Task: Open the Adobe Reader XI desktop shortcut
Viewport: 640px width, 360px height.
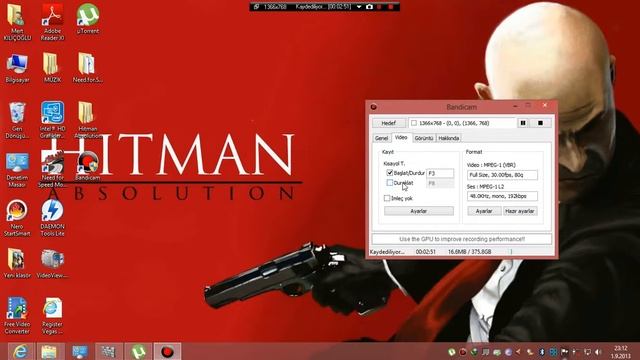Action: [52, 22]
